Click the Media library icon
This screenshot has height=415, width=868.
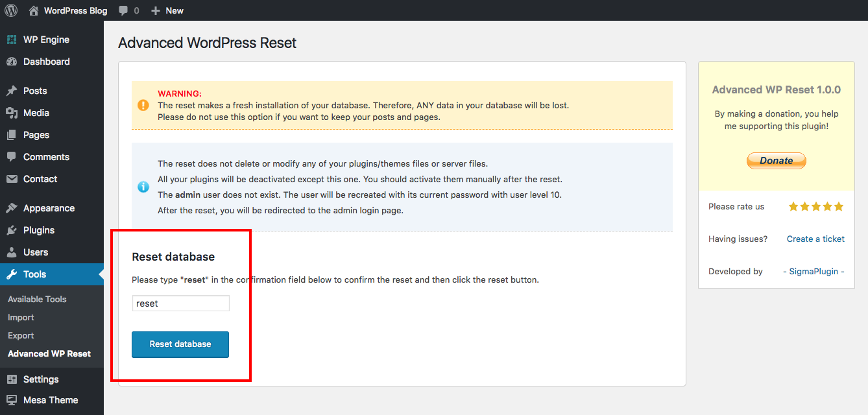[12, 113]
